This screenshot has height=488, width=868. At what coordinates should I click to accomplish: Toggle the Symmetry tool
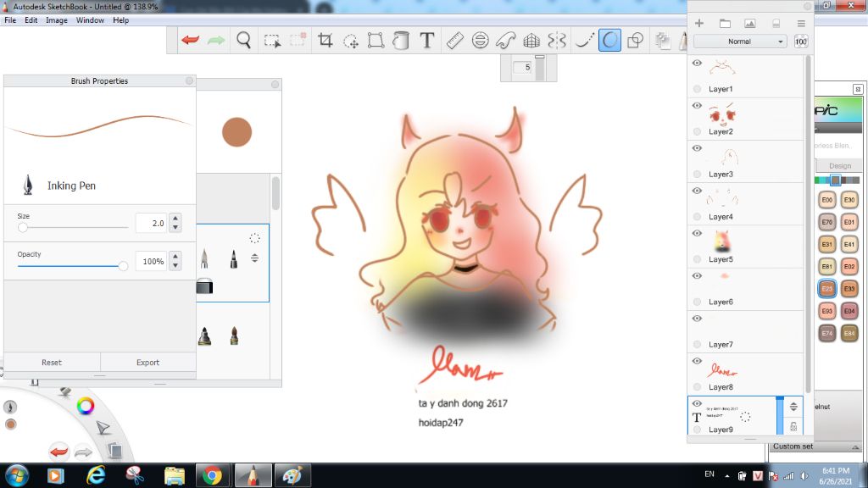557,40
